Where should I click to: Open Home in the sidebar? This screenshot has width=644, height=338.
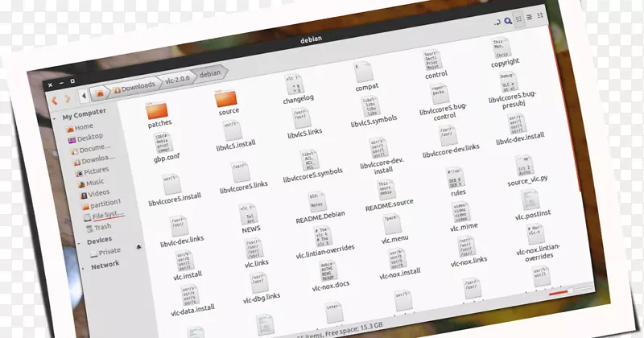[80, 128]
